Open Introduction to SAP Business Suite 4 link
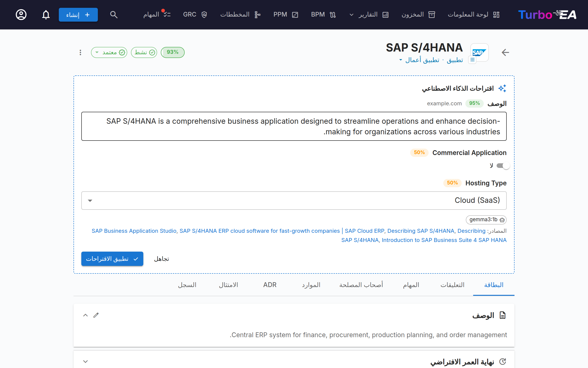 [444, 240]
